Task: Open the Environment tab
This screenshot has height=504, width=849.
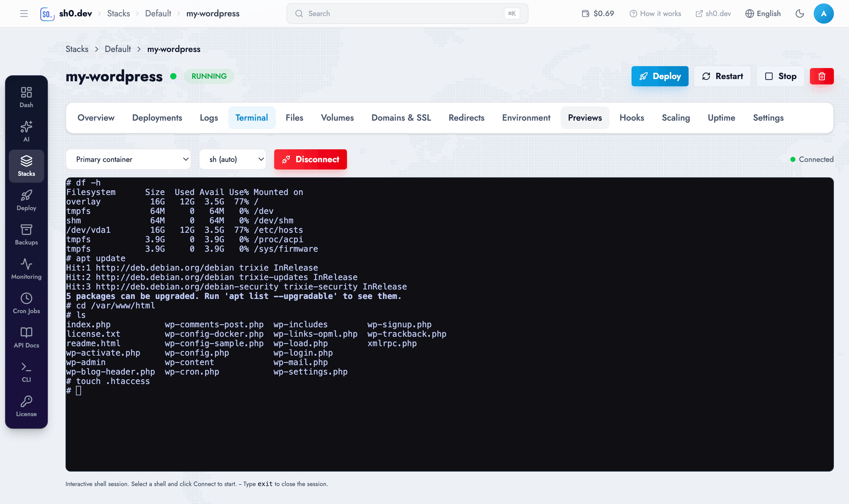Action: coord(526,118)
